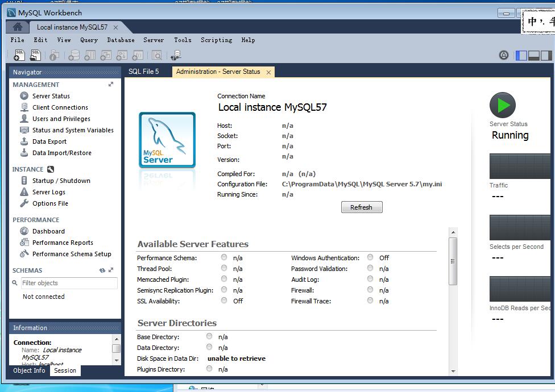
Task: Click the Refresh button
Action: pos(362,207)
